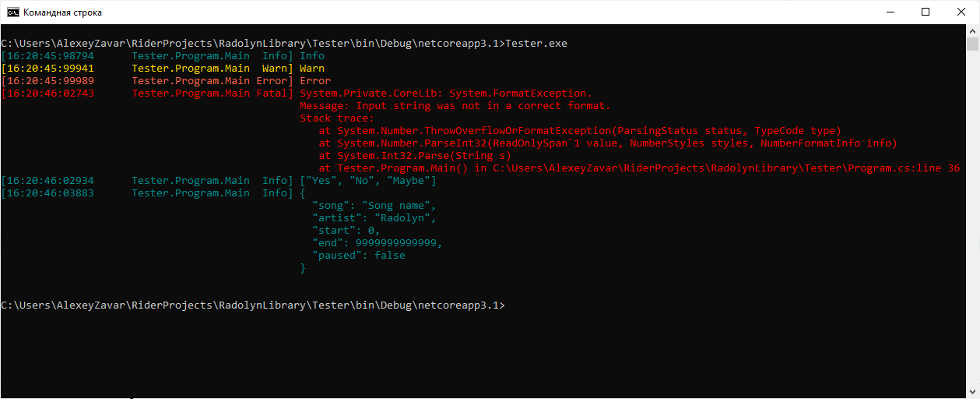Click the red 'Error' message text
This screenshot has width=980, height=399.
pos(315,81)
